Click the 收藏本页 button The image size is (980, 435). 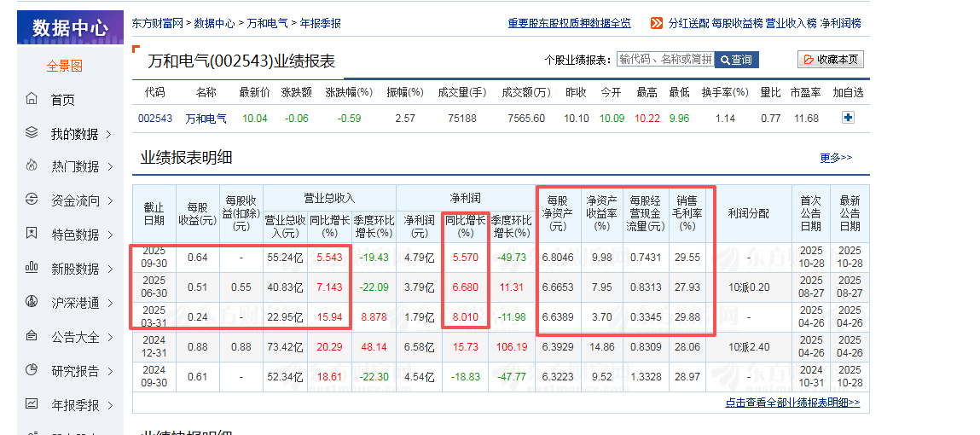(831, 60)
